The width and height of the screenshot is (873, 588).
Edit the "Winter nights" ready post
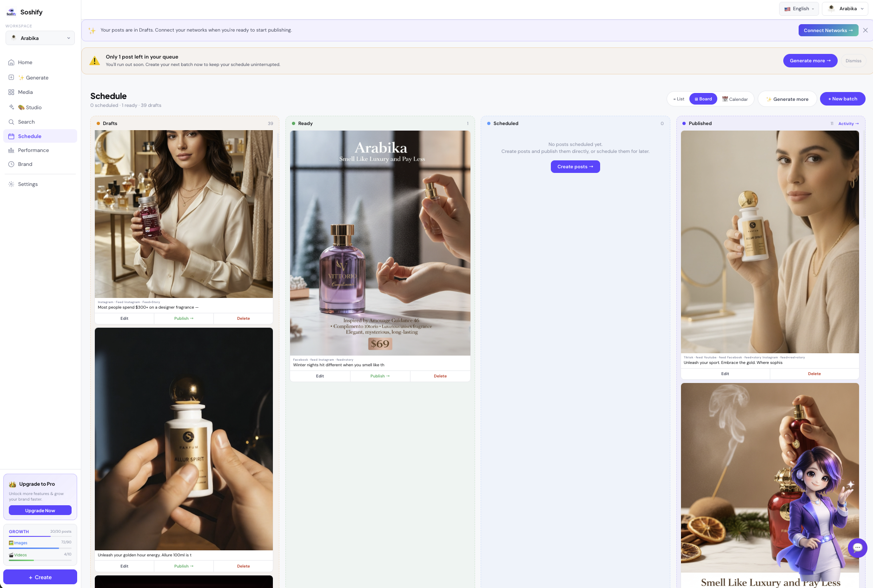[x=320, y=376]
